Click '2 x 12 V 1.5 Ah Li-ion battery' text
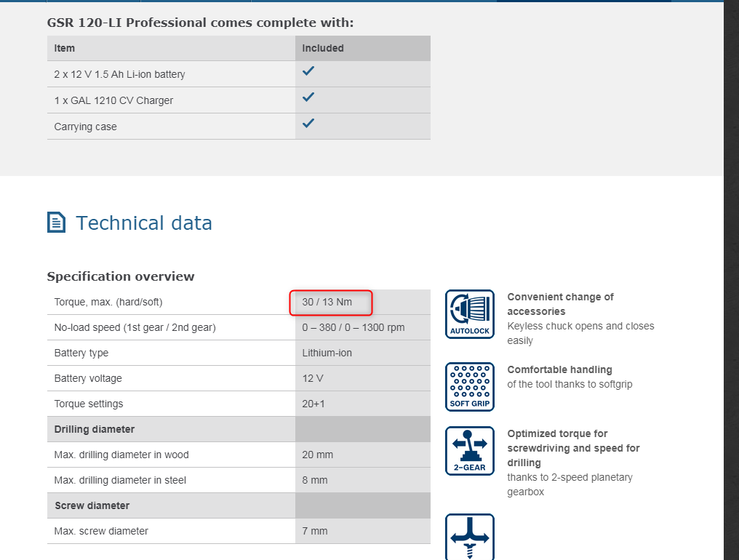The height and width of the screenshot is (560, 739). [120, 74]
